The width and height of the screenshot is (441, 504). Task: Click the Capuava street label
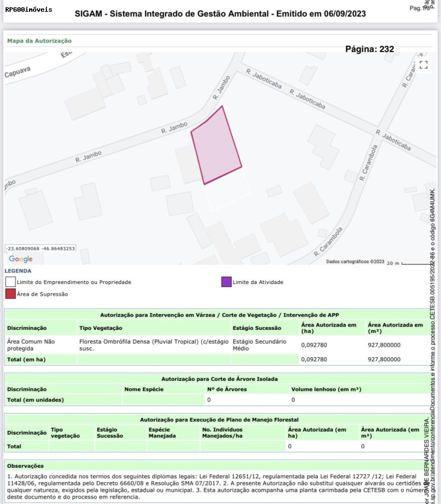coord(18,71)
